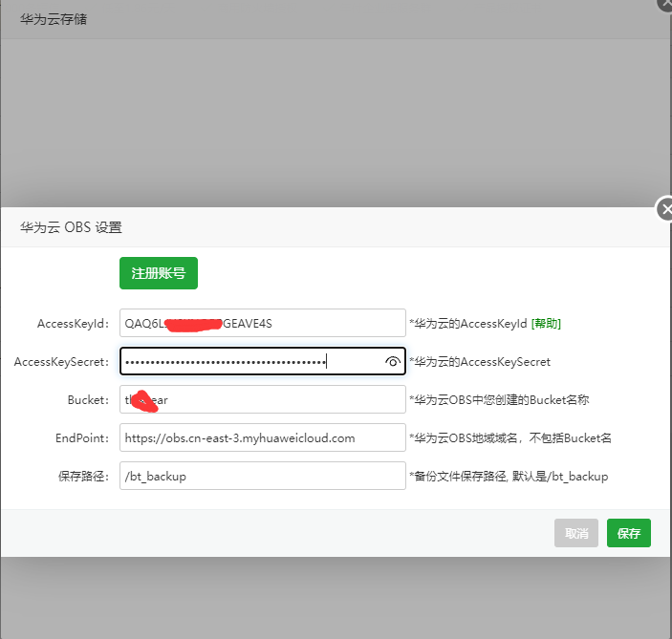Close the 华为云存储 background window
This screenshot has height=639, width=672.
(x=665, y=4)
